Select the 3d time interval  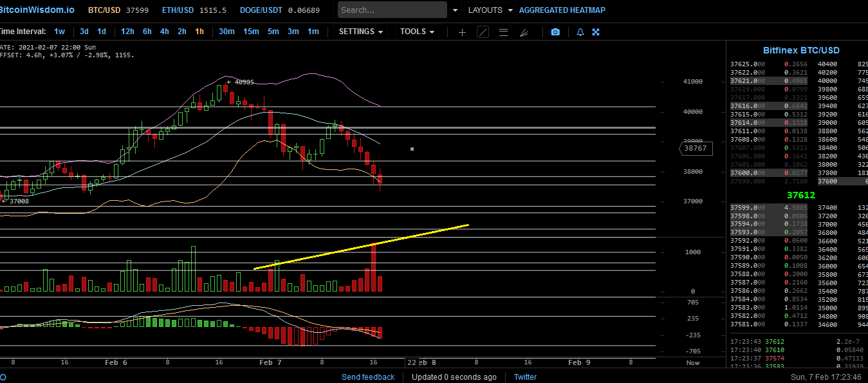coord(84,32)
